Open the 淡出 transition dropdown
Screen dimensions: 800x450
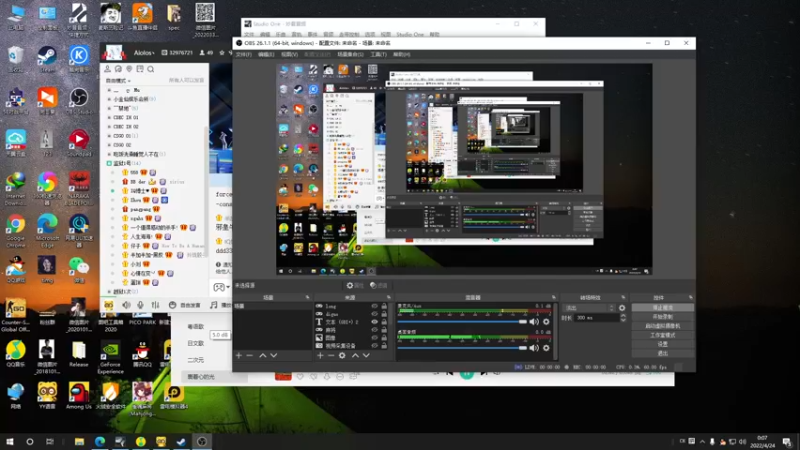coord(589,308)
